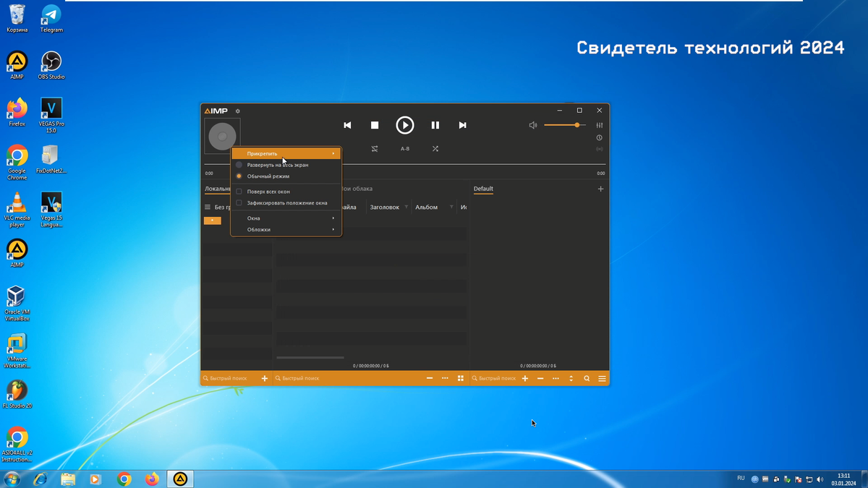Click quick search field in left library panel
The height and width of the screenshot is (488, 868).
pos(229,378)
